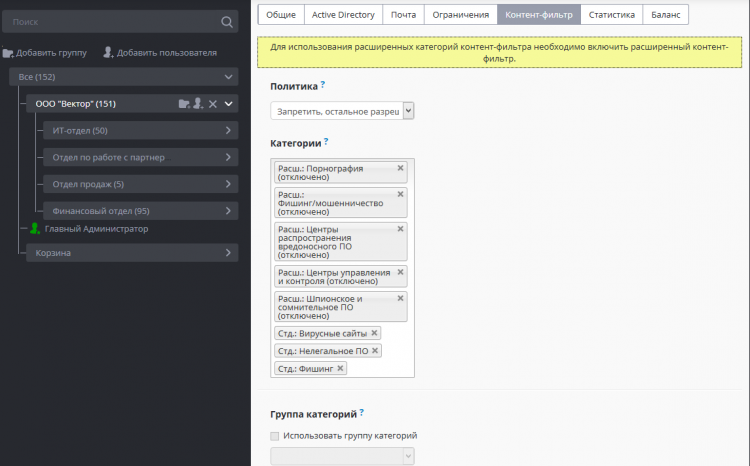Remove the Порнография category tag
The width and height of the screenshot is (750, 466).
[x=401, y=168]
